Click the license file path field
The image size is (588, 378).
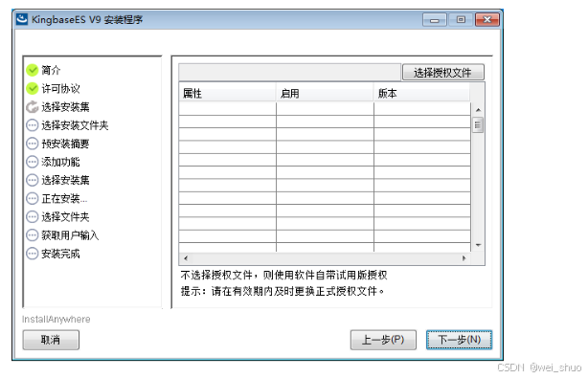point(289,73)
